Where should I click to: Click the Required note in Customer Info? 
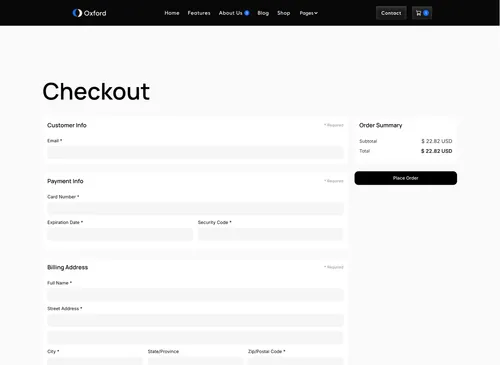tap(334, 125)
